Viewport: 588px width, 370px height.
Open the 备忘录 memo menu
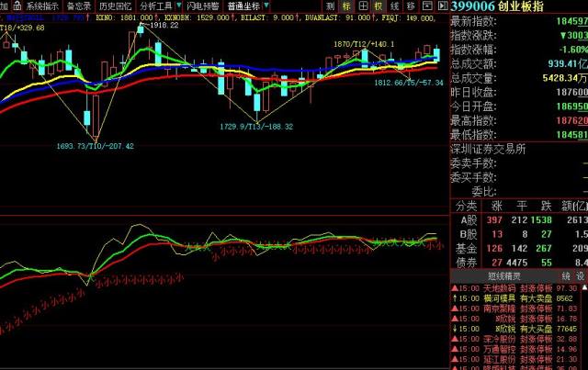click(79, 6)
